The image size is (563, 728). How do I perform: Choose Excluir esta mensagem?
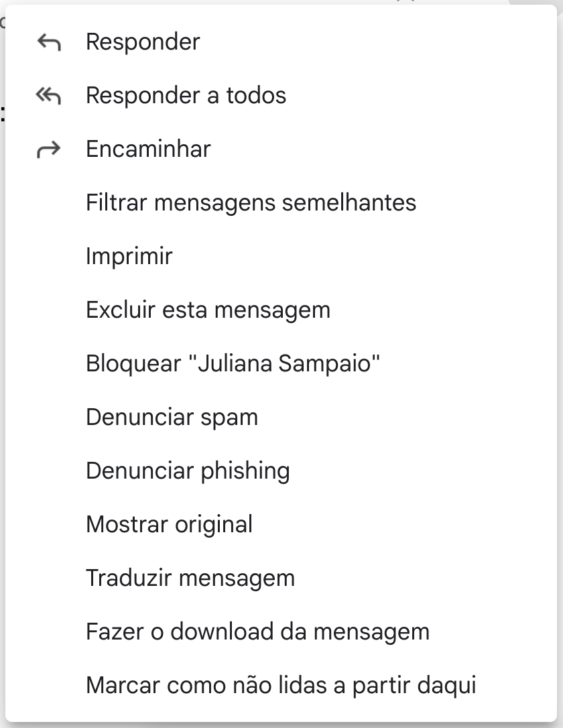(207, 310)
